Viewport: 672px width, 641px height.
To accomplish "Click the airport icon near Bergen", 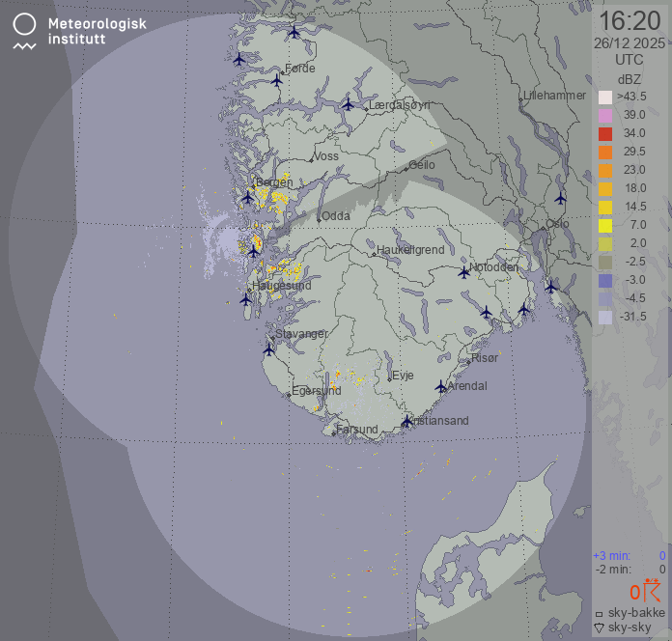I will tap(248, 197).
